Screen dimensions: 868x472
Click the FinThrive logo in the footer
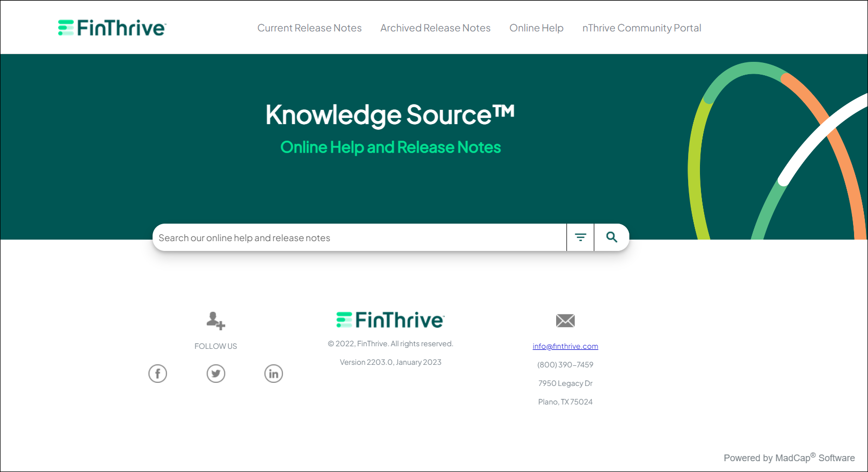coord(390,320)
